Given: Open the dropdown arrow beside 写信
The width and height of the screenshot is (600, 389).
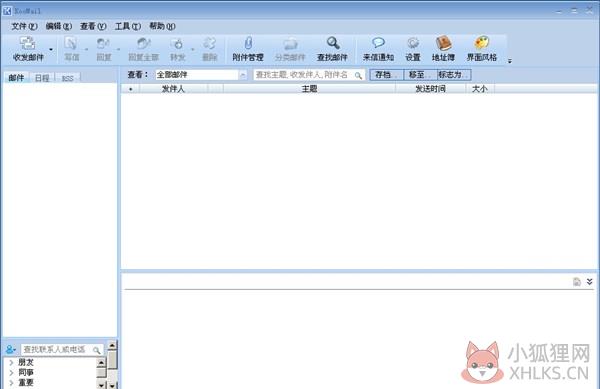Looking at the screenshot, I should tap(86, 49).
